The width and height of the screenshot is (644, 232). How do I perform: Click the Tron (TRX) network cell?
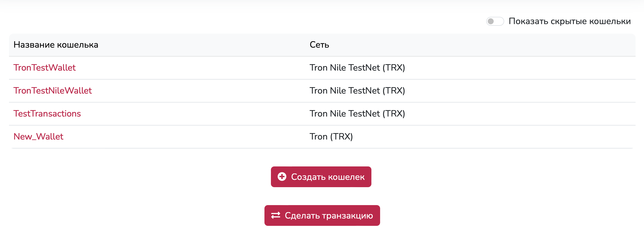pyautogui.click(x=331, y=136)
